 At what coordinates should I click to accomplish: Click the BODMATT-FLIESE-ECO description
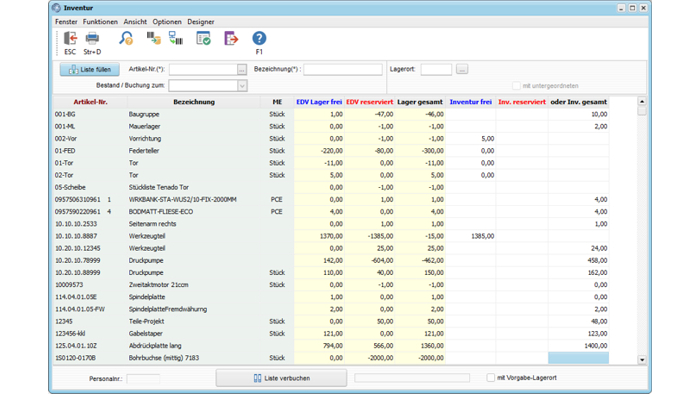click(161, 212)
